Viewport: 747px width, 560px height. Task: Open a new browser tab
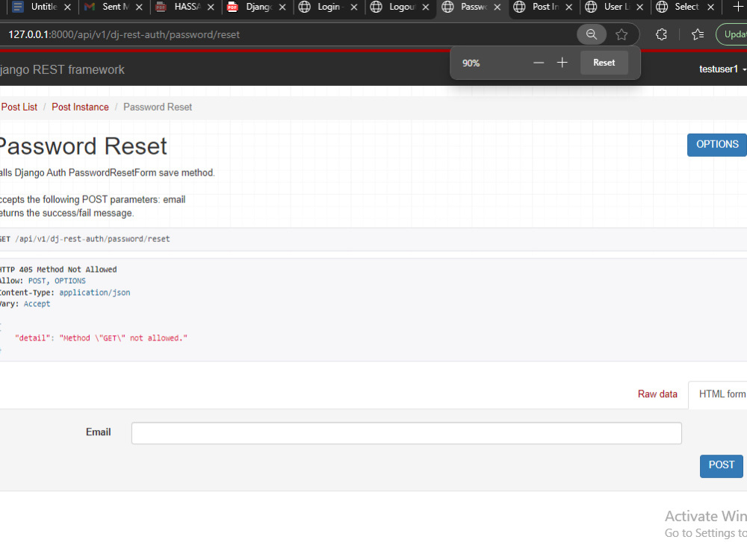(x=737, y=7)
